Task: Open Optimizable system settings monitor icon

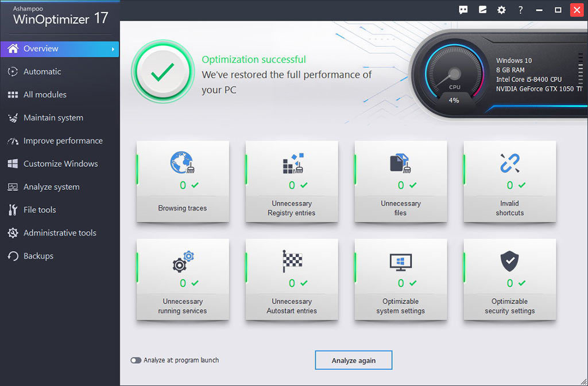Action: point(400,262)
